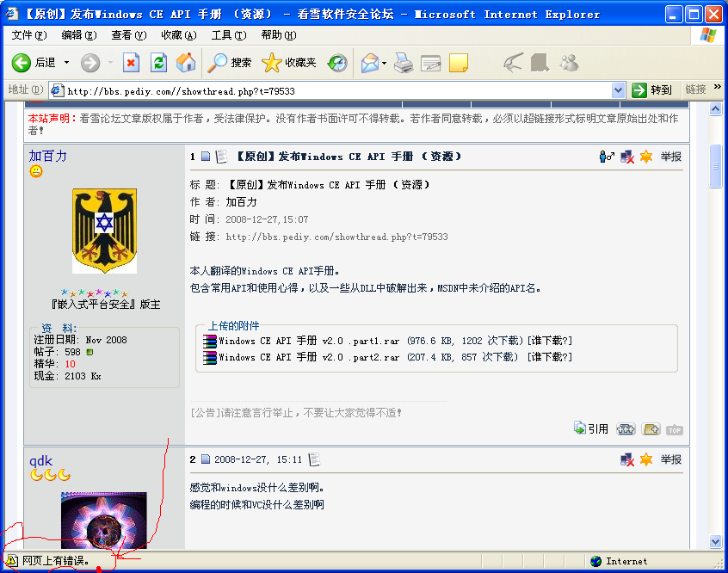
Task: Click the 转到 Go button
Action: click(x=652, y=90)
